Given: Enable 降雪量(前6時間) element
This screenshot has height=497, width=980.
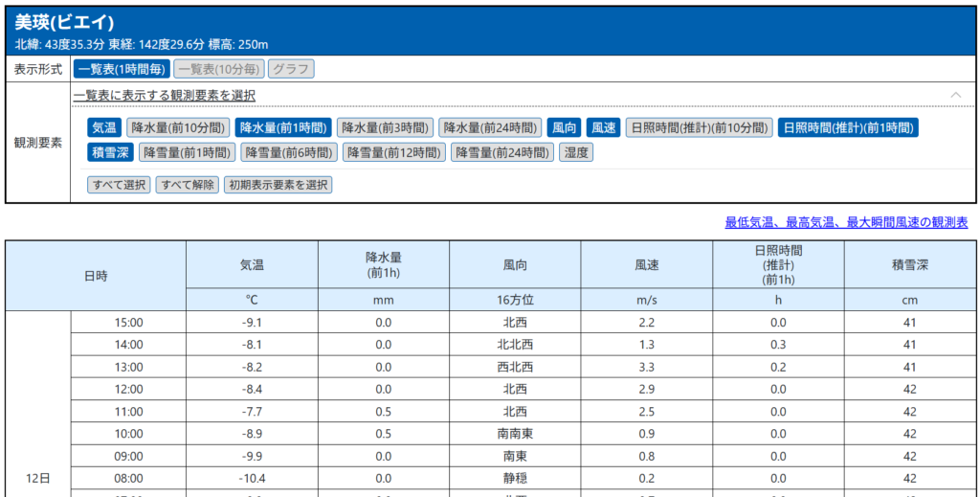Looking at the screenshot, I should [289, 152].
